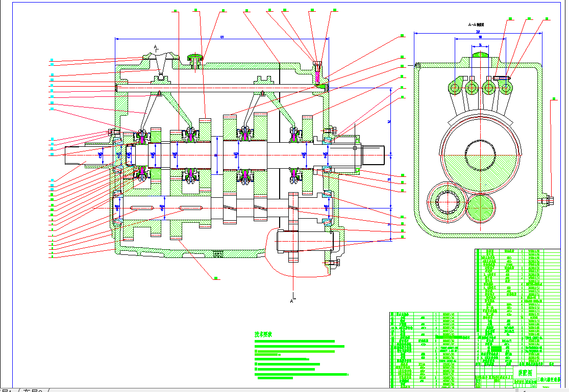
Task: Switch to the 布局2 layout tab
Action: point(33,390)
